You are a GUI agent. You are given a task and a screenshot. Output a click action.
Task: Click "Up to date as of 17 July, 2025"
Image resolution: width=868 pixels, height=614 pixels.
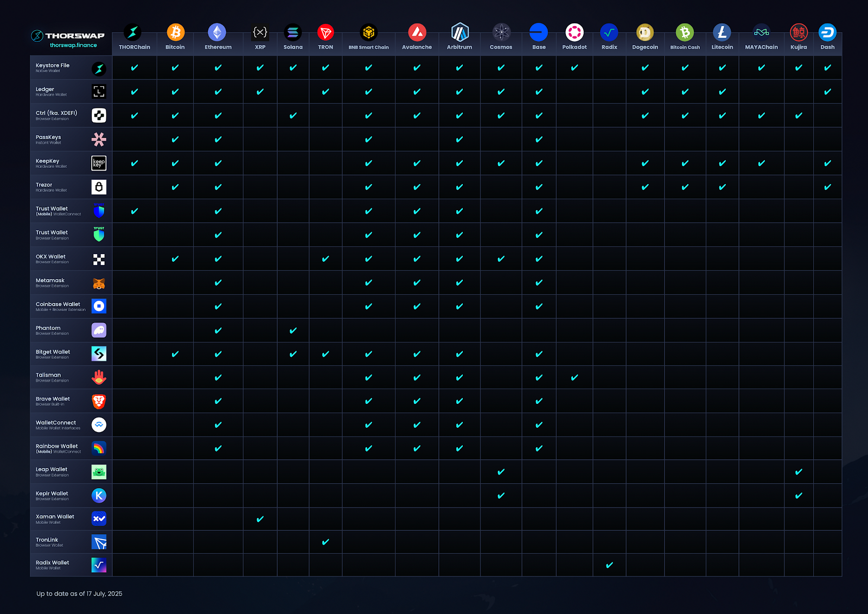[79, 593]
